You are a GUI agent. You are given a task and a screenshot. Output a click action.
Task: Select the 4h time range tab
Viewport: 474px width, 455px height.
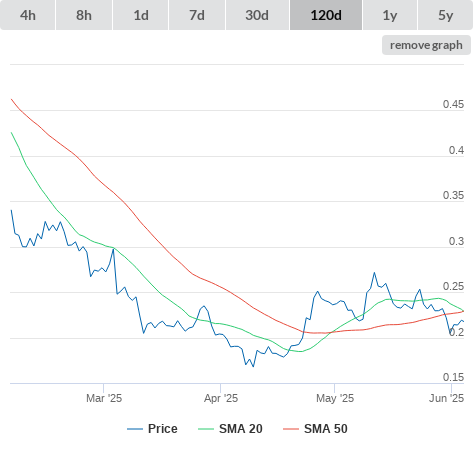[x=28, y=15]
